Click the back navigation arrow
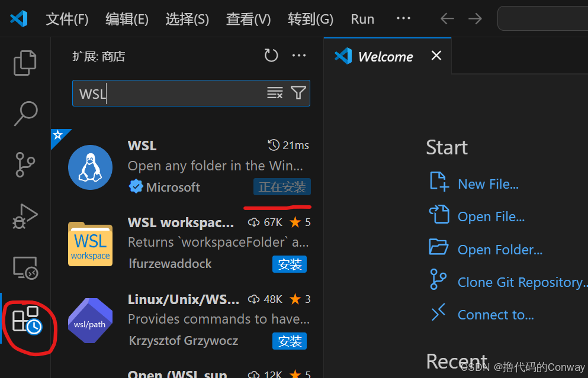The height and width of the screenshot is (378, 588). point(447,18)
